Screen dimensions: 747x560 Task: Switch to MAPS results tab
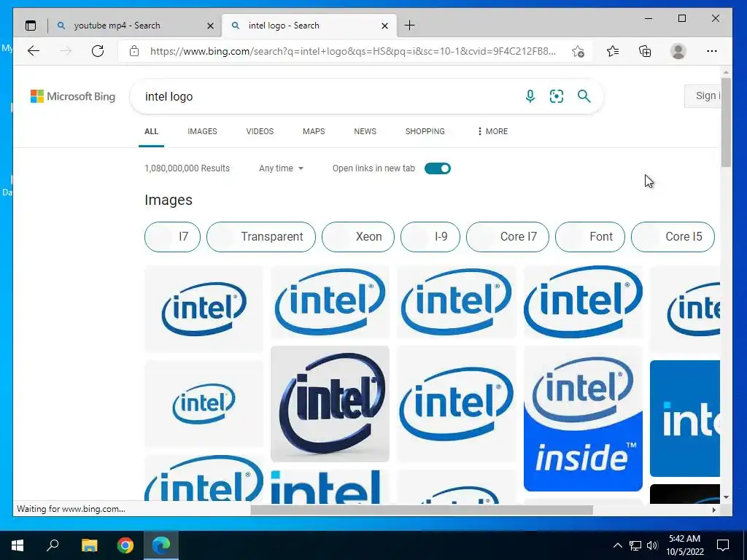(314, 131)
